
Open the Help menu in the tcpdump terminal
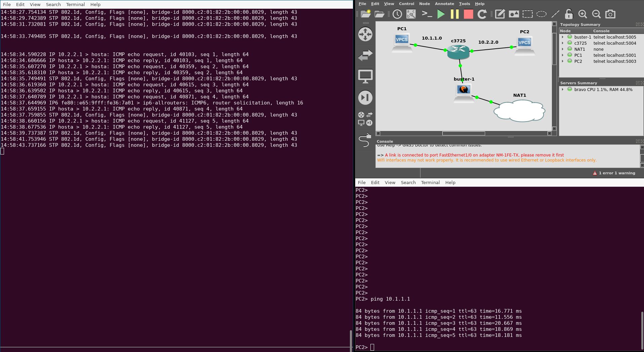(95, 4)
